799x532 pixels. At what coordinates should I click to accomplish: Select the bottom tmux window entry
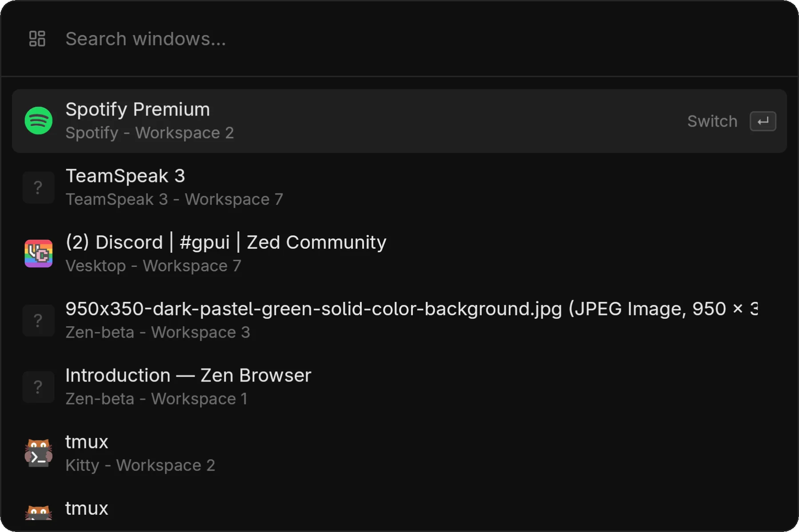tap(311, 511)
